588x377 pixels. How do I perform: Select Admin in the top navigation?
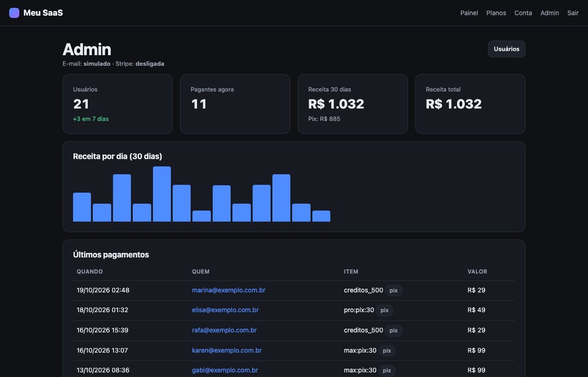[549, 13]
